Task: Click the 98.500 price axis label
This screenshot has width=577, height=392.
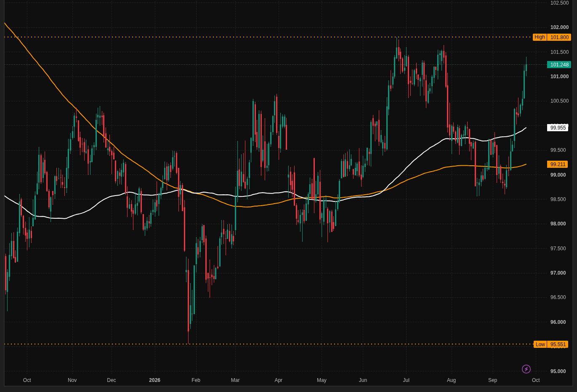Action: click(558, 199)
